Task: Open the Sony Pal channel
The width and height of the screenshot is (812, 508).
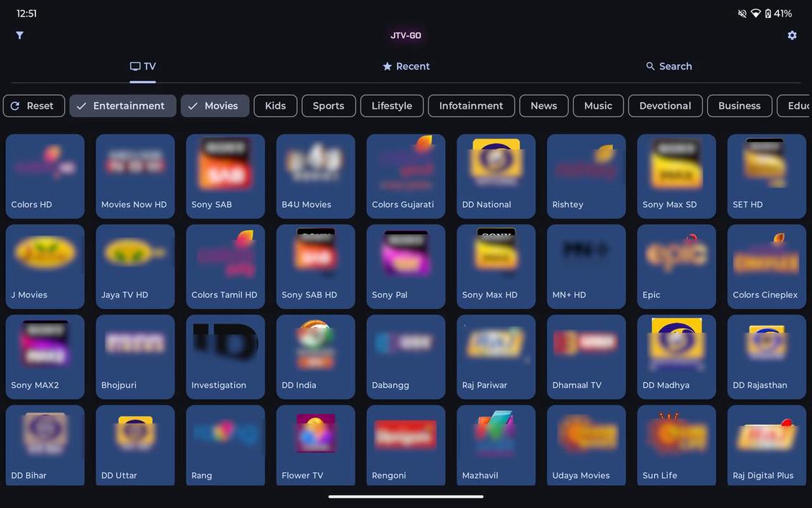Action: pyautogui.click(x=406, y=267)
